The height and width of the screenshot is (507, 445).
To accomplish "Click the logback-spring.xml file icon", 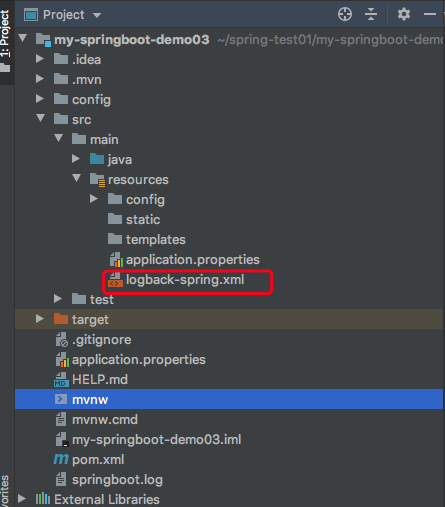I will point(115,280).
